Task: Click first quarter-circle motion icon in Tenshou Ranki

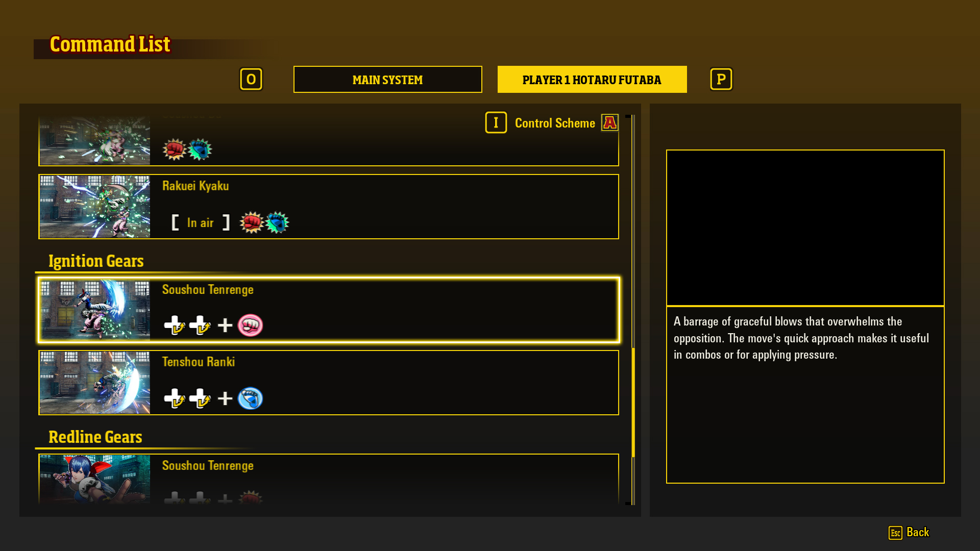Action: (x=174, y=398)
